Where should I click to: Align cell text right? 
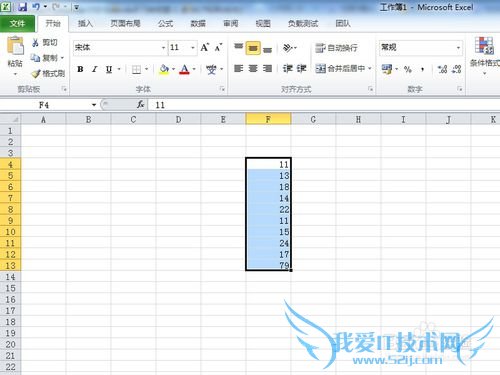(267, 69)
